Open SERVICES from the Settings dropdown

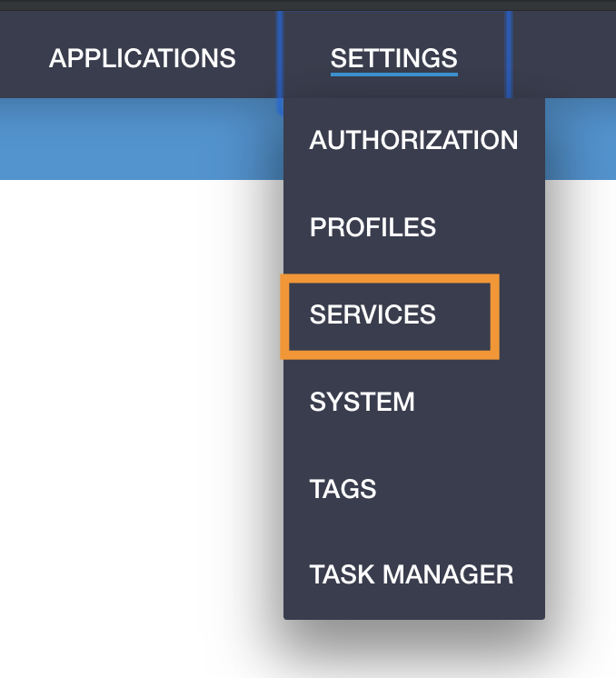tap(373, 314)
